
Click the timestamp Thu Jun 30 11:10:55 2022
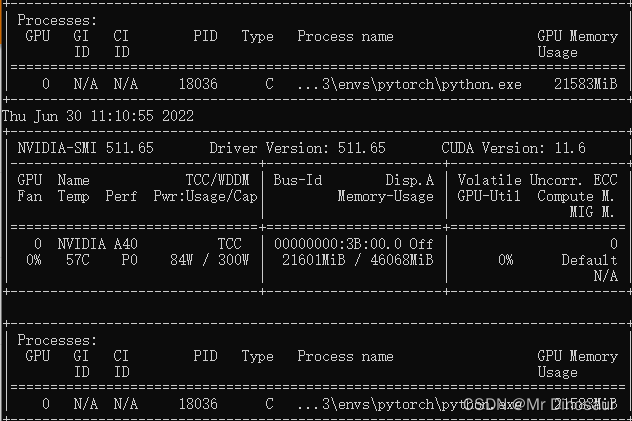[x=98, y=116]
